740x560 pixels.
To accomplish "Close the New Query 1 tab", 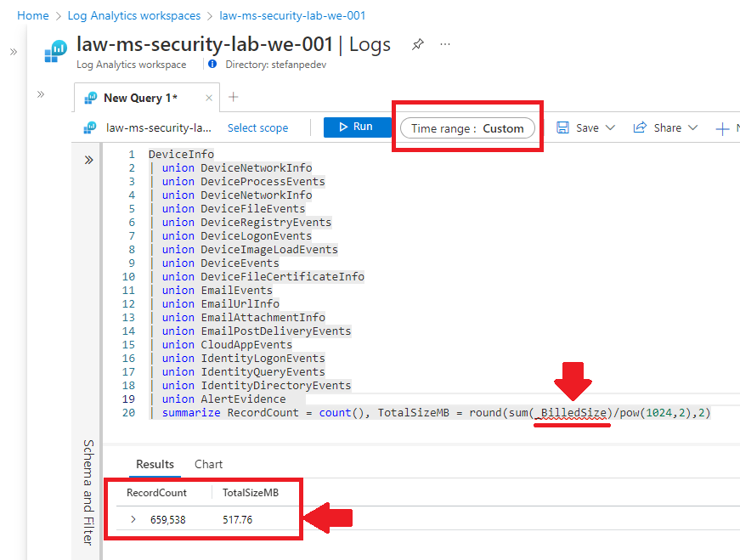I will [x=209, y=98].
